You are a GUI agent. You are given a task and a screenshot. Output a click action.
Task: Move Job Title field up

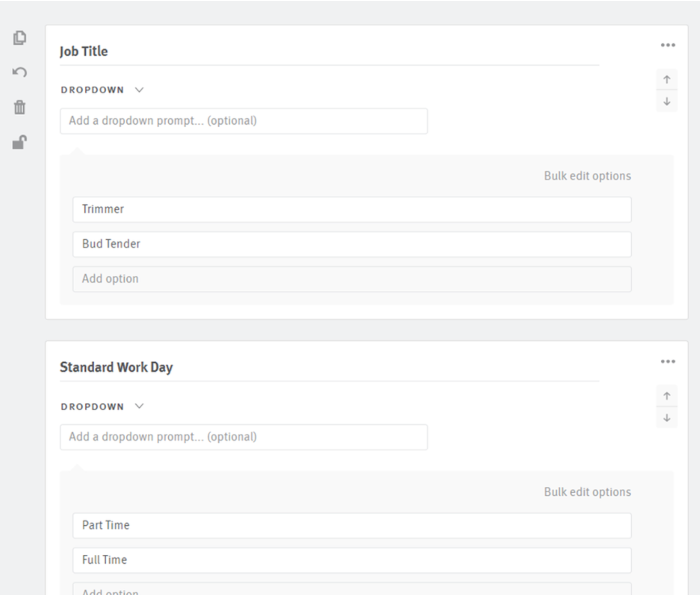pos(667,80)
